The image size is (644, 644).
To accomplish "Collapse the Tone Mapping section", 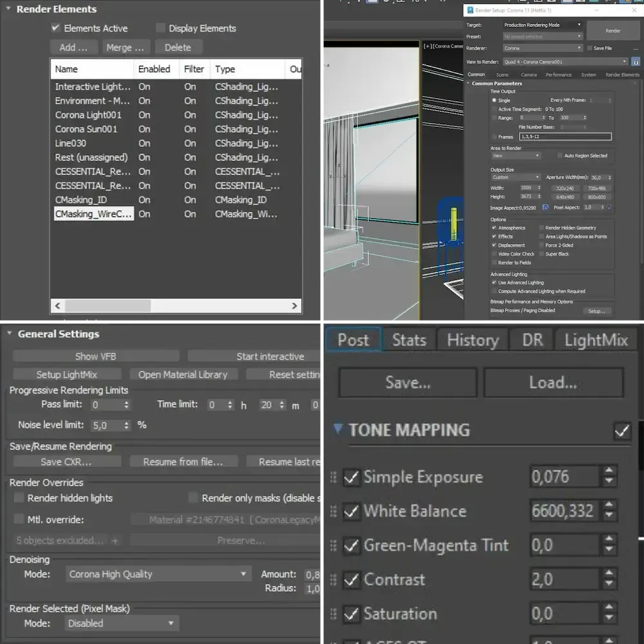I will point(338,430).
